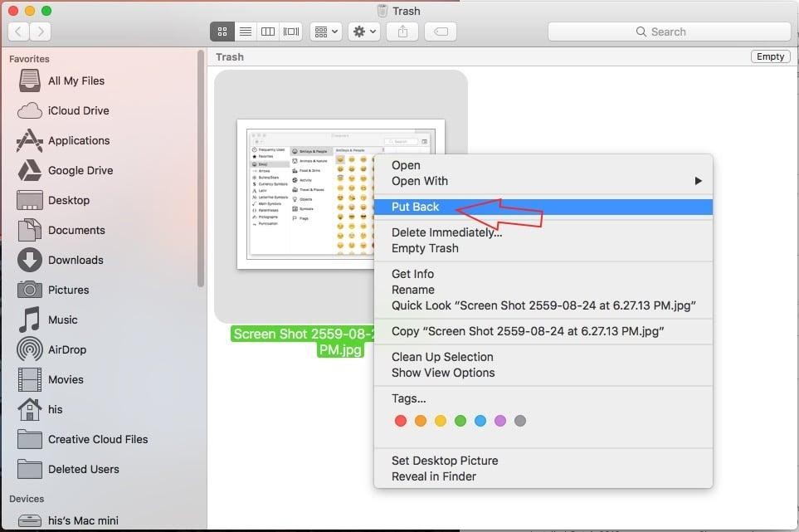Click the Empty button at top right

(769, 56)
